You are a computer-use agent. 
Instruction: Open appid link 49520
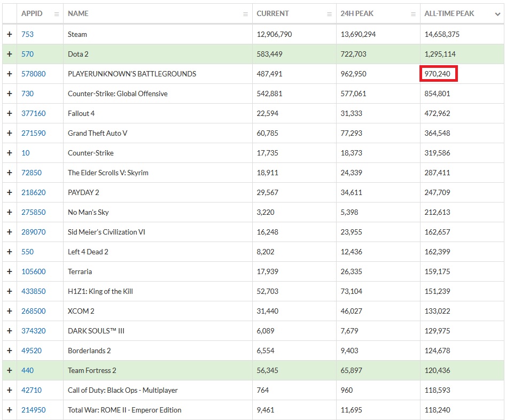point(32,351)
